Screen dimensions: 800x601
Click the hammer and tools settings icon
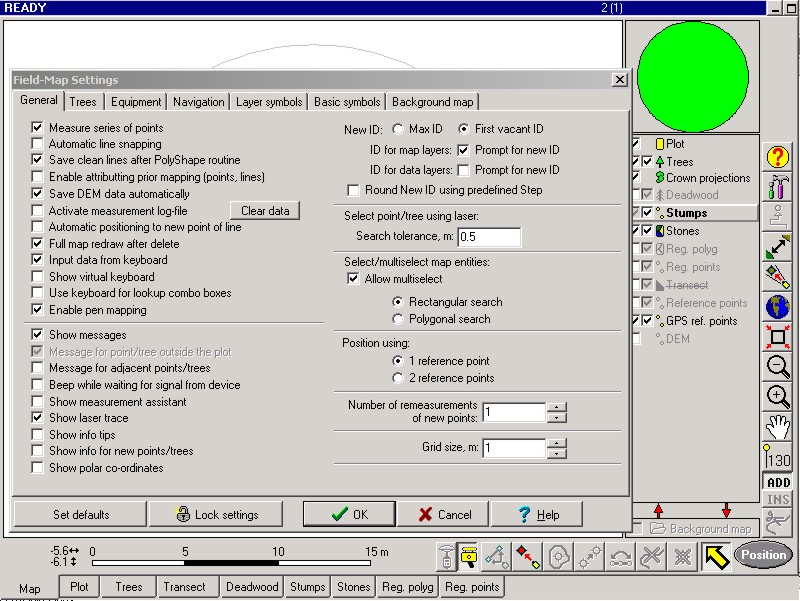[x=778, y=187]
